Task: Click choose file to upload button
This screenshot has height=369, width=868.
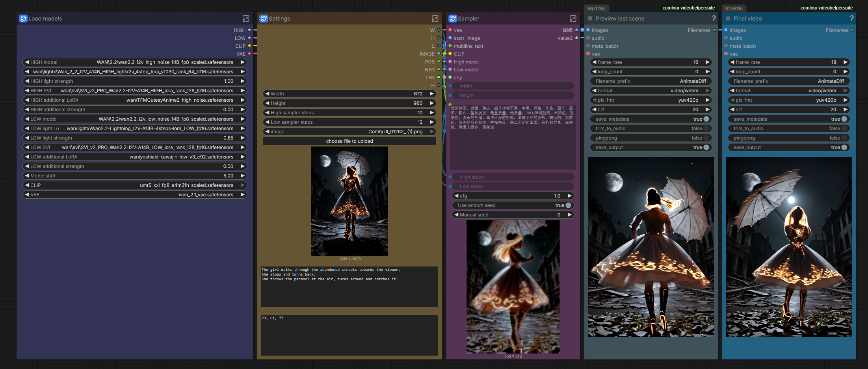Action: click(349, 141)
